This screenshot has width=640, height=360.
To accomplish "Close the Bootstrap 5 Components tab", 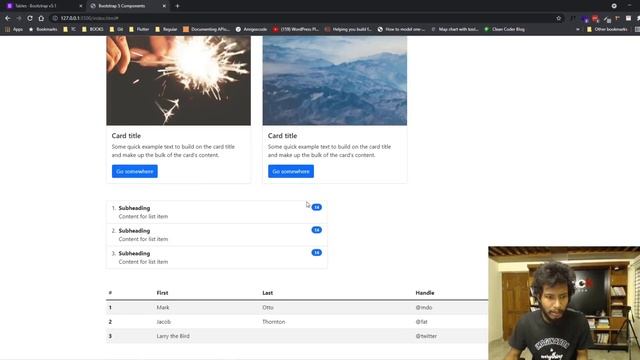I will click(164, 6).
